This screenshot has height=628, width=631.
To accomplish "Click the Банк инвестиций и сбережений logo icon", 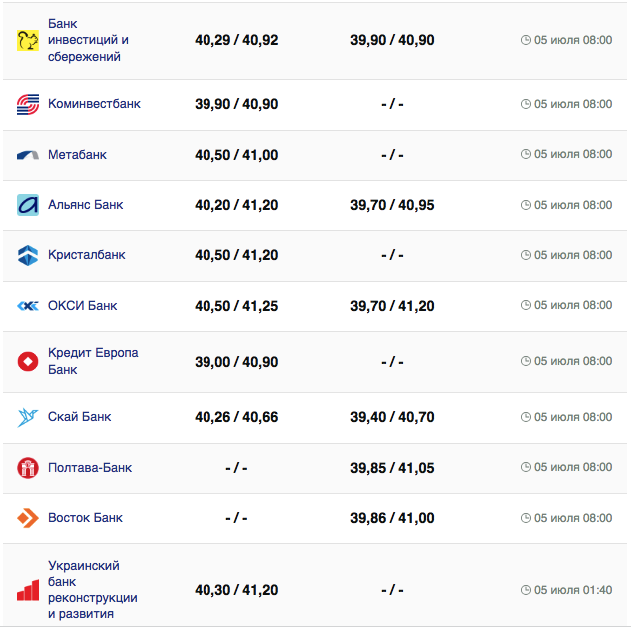I will pyautogui.click(x=28, y=40).
